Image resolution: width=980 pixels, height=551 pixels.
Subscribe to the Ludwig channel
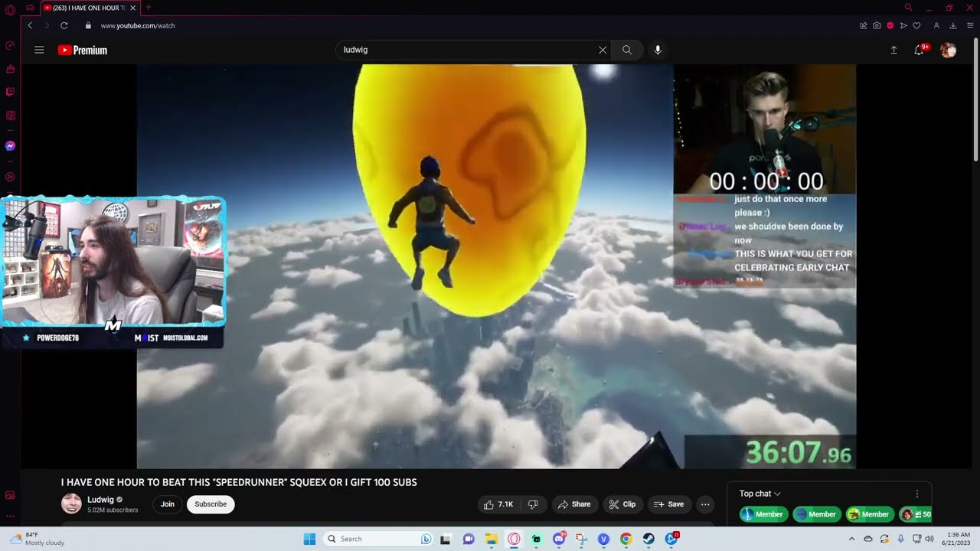[211, 504]
